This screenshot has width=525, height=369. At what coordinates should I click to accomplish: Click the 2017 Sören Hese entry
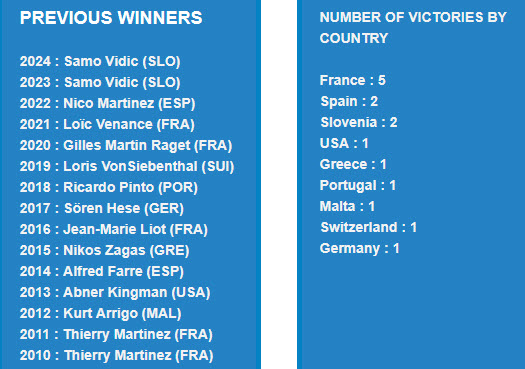101,209
